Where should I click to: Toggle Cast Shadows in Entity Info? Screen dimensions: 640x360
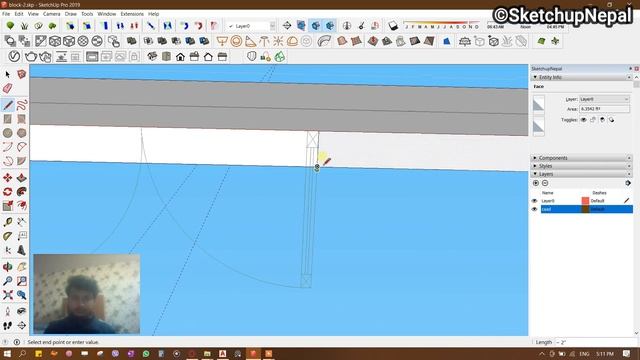tap(611, 120)
